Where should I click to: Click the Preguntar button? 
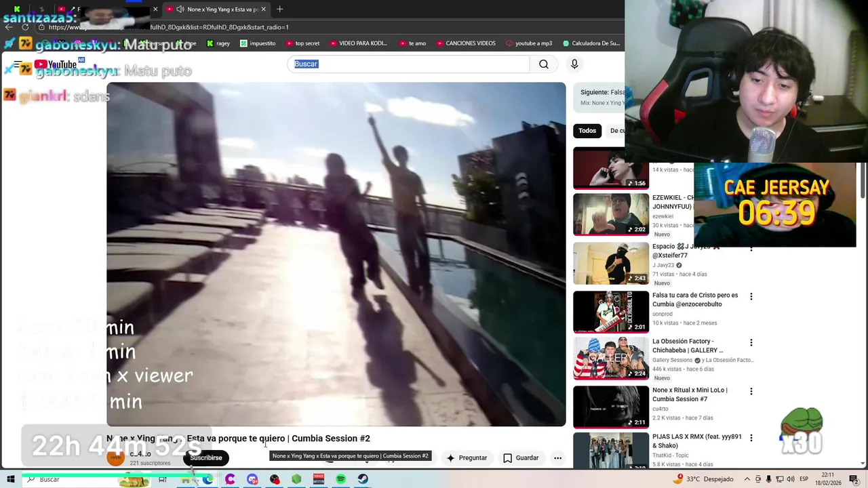click(x=467, y=458)
